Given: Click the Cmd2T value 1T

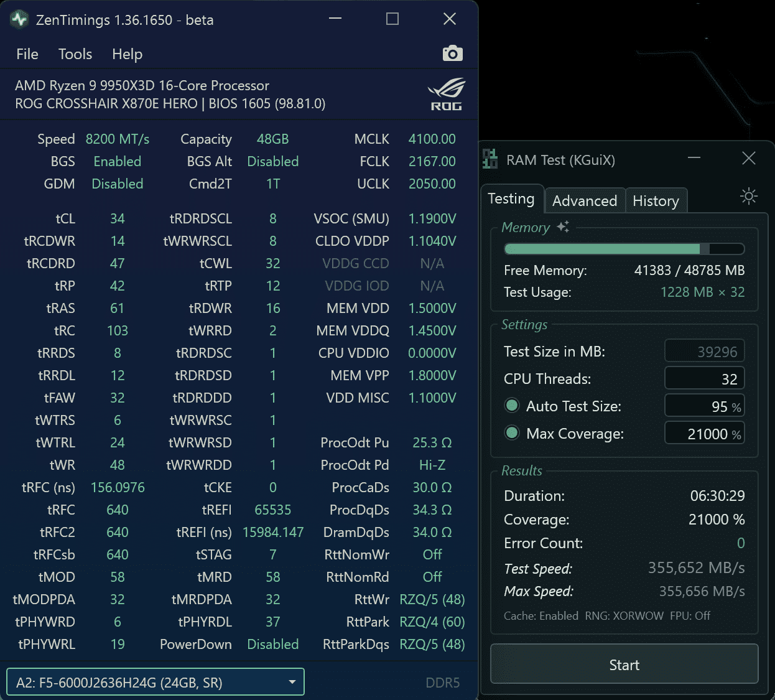Looking at the screenshot, I should 273,184.
